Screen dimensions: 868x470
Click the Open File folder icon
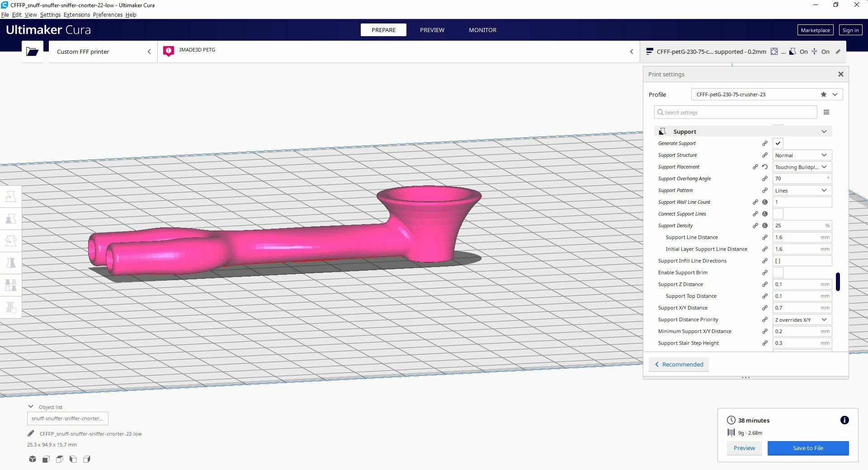(32, 52)
